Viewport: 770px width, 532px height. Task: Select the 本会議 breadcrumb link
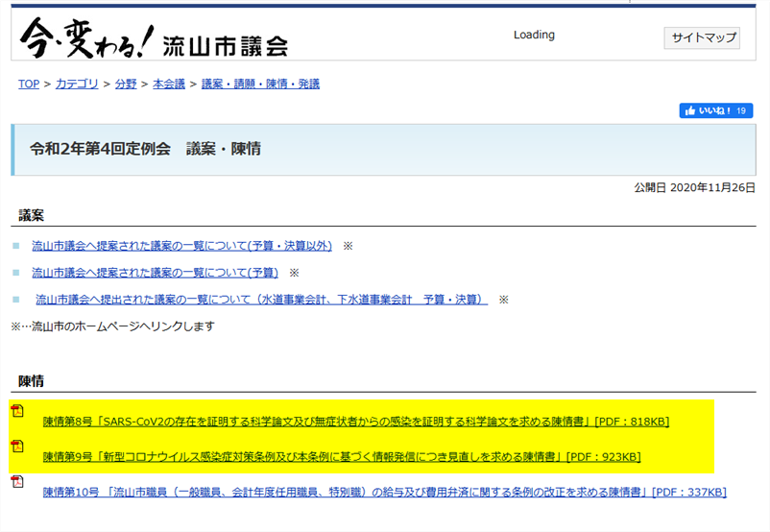[170, 84]
